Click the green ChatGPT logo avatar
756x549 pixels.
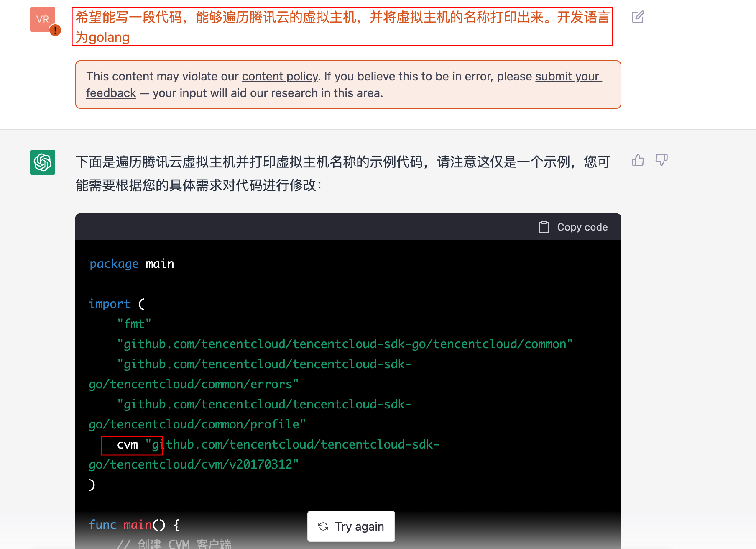tap(43, 162)
